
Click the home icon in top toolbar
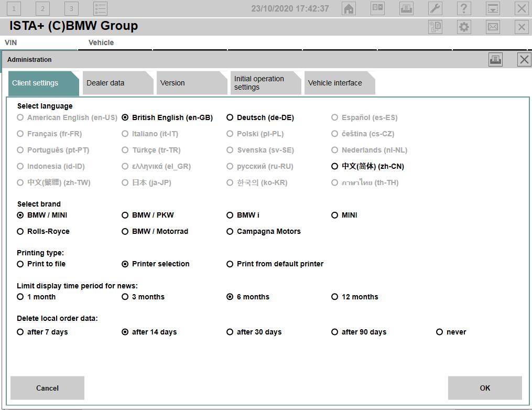point(349,8)
